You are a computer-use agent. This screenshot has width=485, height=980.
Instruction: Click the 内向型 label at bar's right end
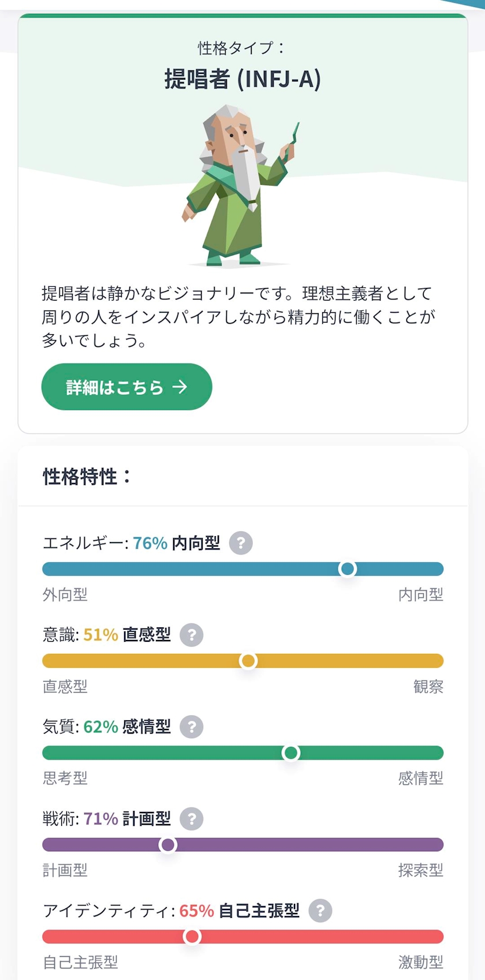click(420, 594)
